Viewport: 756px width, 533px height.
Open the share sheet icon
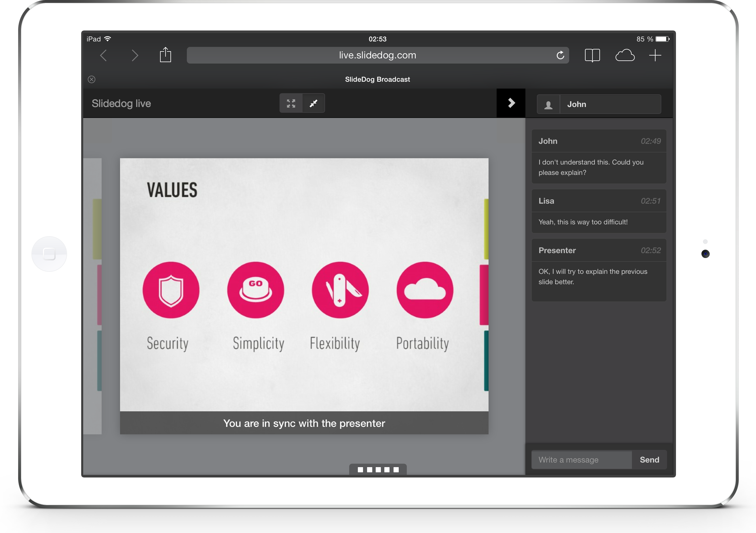pos(165,55)
